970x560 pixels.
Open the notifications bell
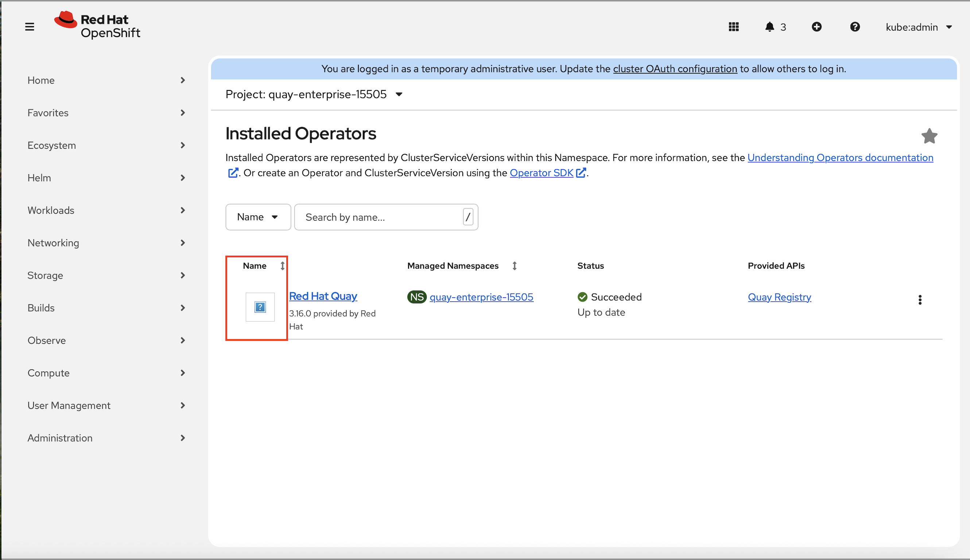769,27
